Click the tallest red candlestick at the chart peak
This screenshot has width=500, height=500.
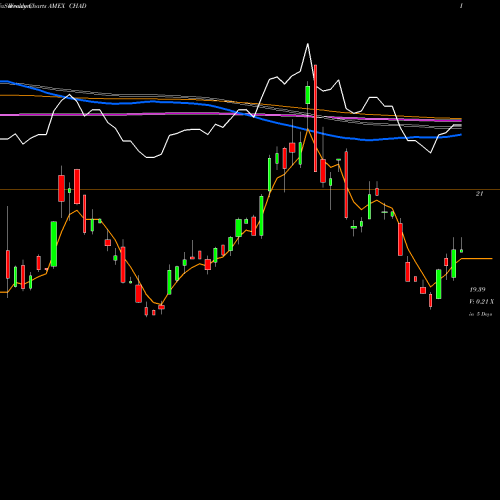pyautogui.click(x=315, y=118)
